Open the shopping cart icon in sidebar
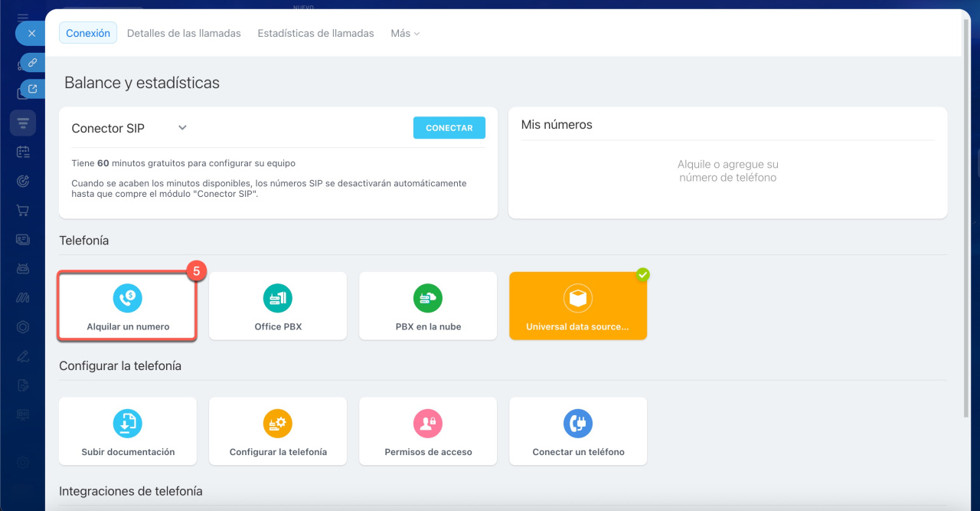The image size is (980, 511). 23,210
